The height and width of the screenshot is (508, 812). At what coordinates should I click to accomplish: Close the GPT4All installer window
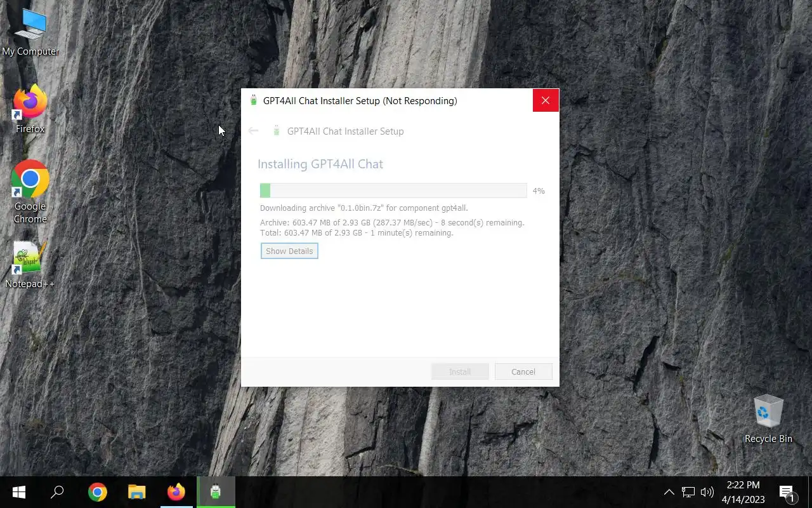click(x=546, y=100)
